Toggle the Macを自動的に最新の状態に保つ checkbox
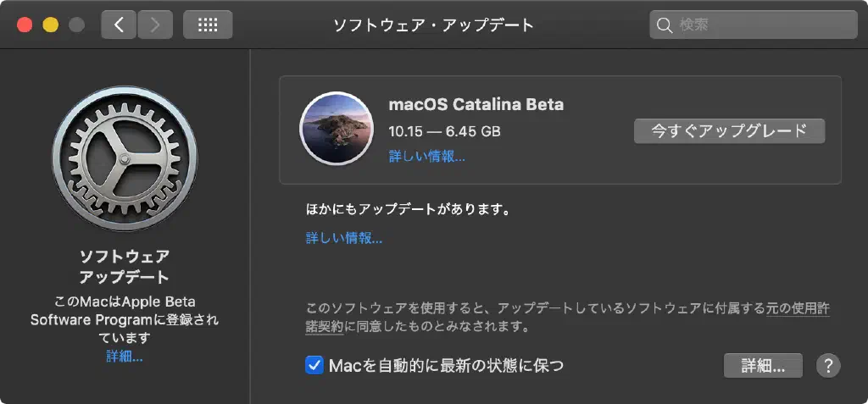This screenshot has width=868, height=404. [x=314, y=366]
